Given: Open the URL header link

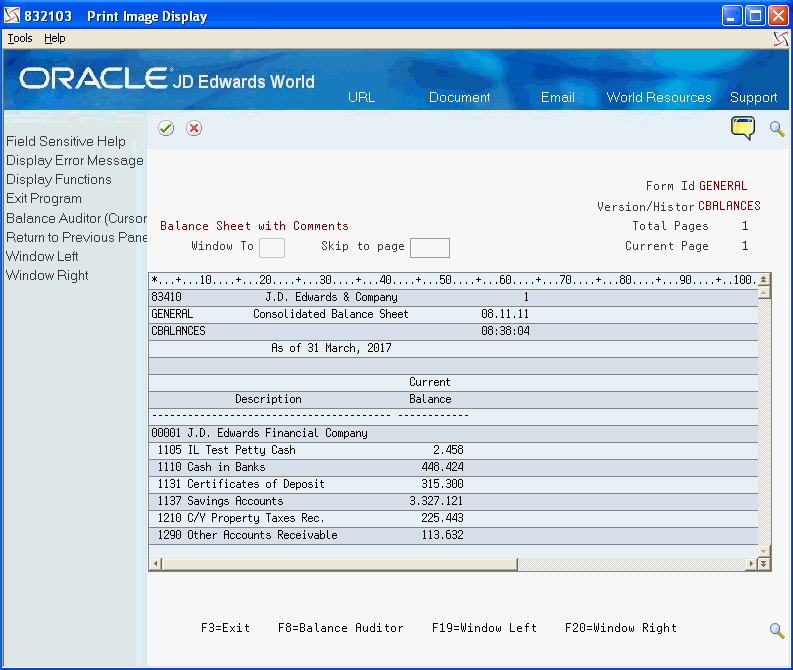Looking at the screenshot, I should point(361,97).
